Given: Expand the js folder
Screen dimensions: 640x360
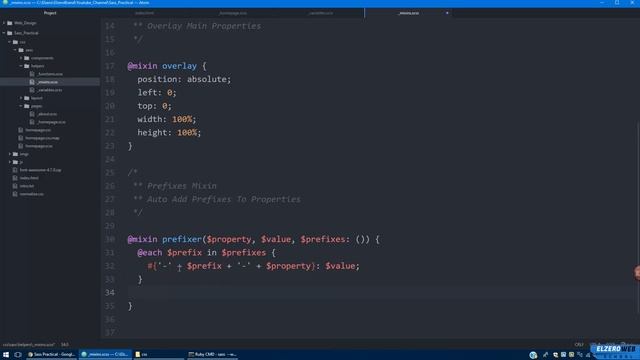Looking at the screenshot, I should tap(10, 162).
